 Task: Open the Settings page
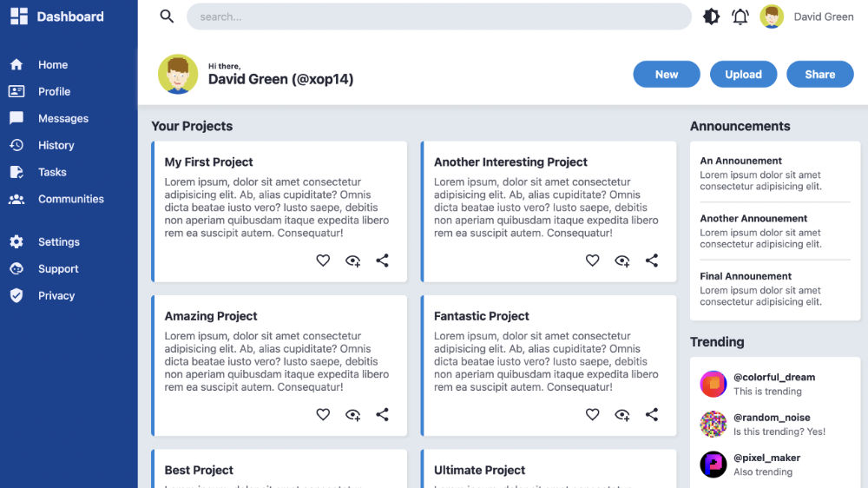point(58,242)
